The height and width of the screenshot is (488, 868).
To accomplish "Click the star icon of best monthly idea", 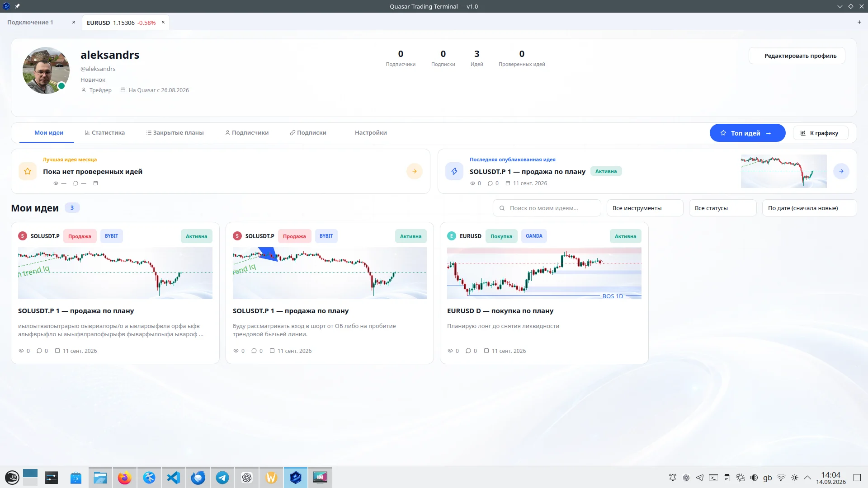I will point(28,171).
